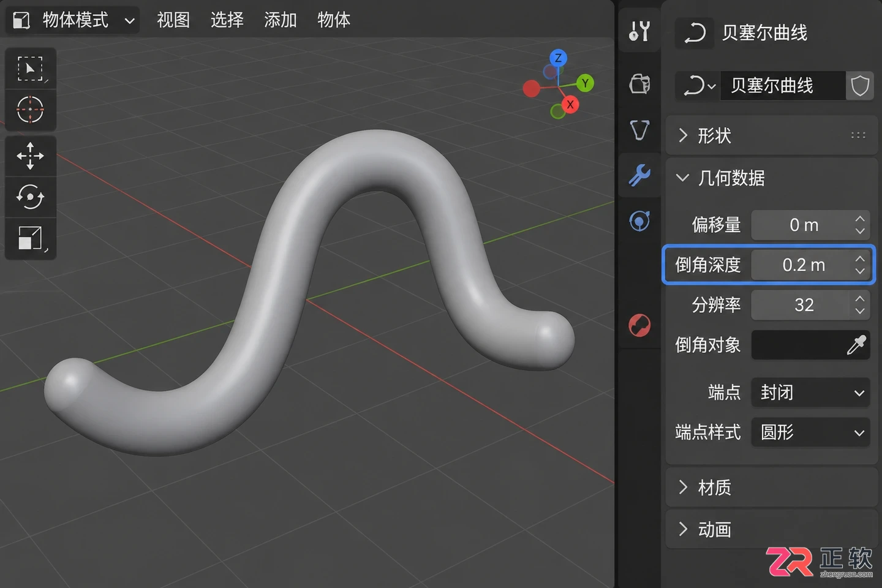Click the 贝塞尔曲线 object title in properties header
The height and width of the screenshot is (588, 882).
click(x=764, y=32)
